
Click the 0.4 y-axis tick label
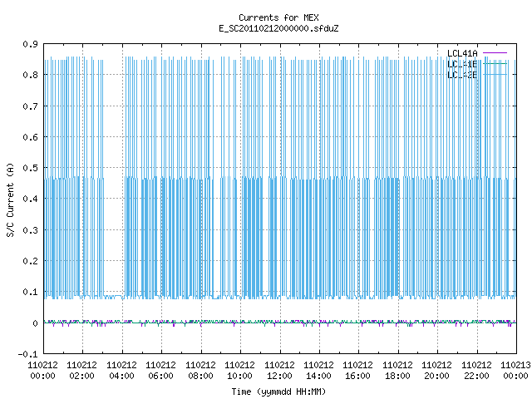30,199
